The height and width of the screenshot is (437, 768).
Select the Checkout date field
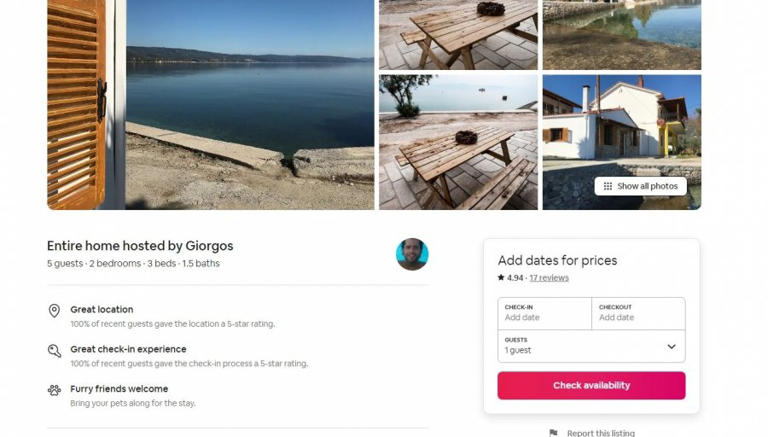point(638,313)
